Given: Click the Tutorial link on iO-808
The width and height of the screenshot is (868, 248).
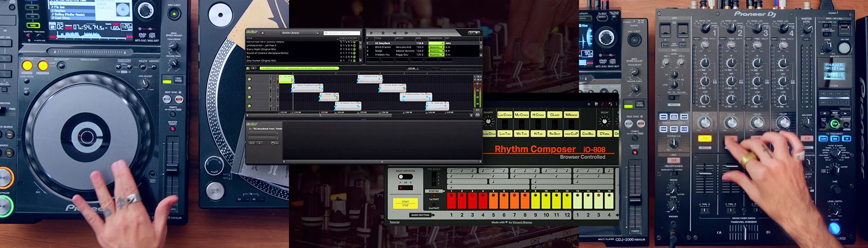Looking at the screenshot, I should click(x=394, y=223).
